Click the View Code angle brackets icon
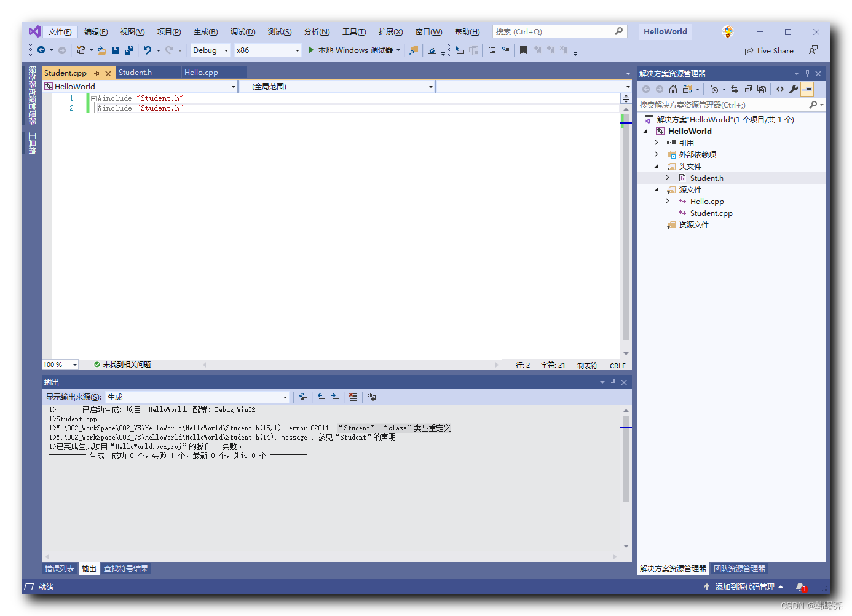The image size is (852, 616). point(780,89)
